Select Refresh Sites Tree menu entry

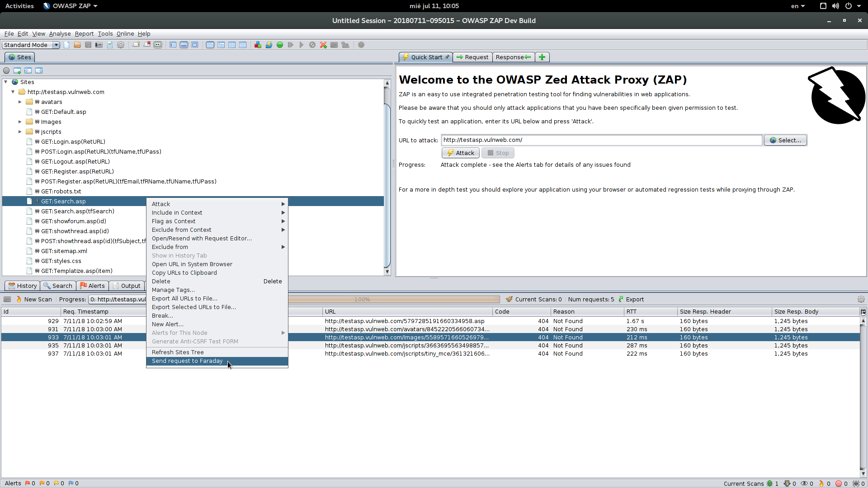(217, 352)
